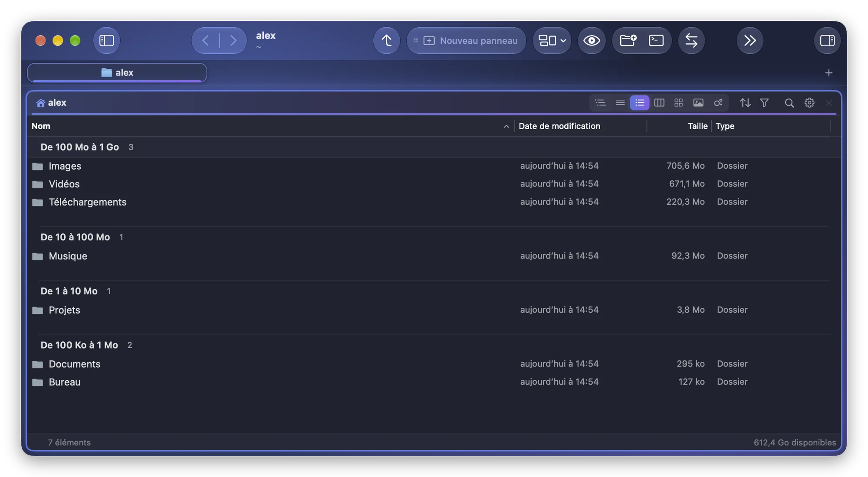Go forward to next folder

[x=233, y=40]
